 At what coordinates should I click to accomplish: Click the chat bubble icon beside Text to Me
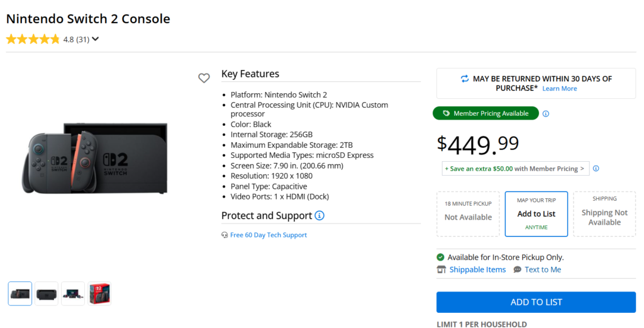tap(517, 269)
